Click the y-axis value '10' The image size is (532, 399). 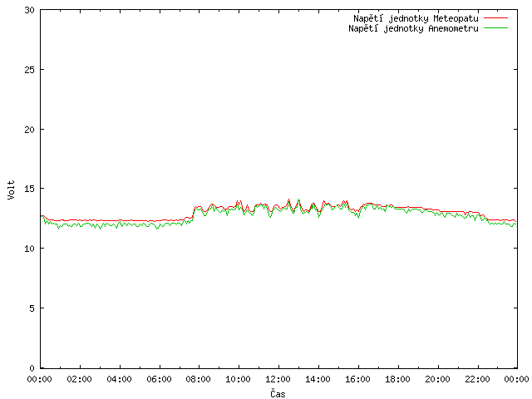coord(30,249)
